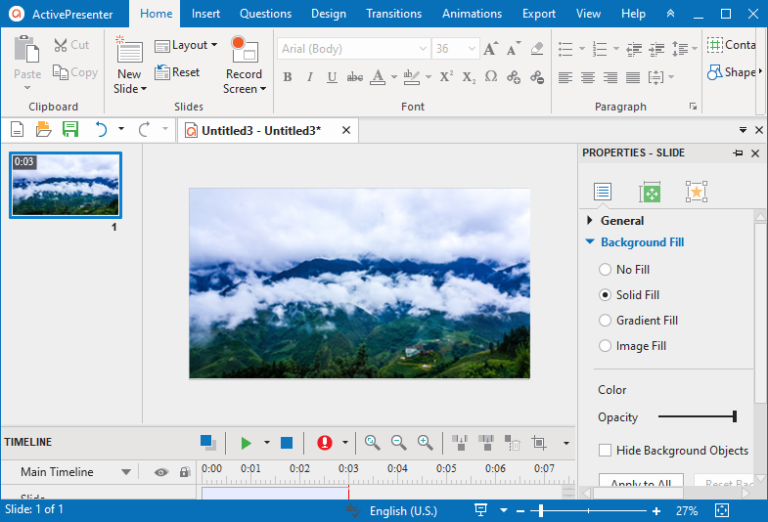Justify the paragraph text
Viewport: 768px width, 522px height.
click(633, 77)
